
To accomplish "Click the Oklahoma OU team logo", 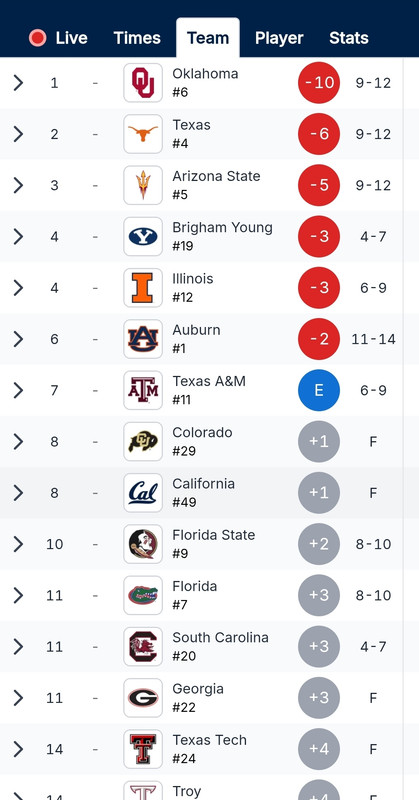I will coord(143,83).
